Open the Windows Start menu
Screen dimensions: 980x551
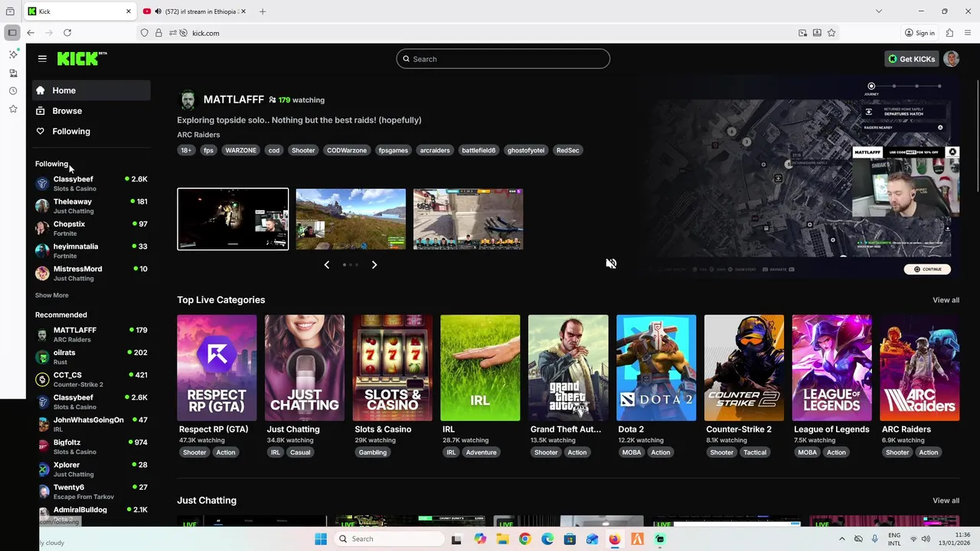pos(321,539)
